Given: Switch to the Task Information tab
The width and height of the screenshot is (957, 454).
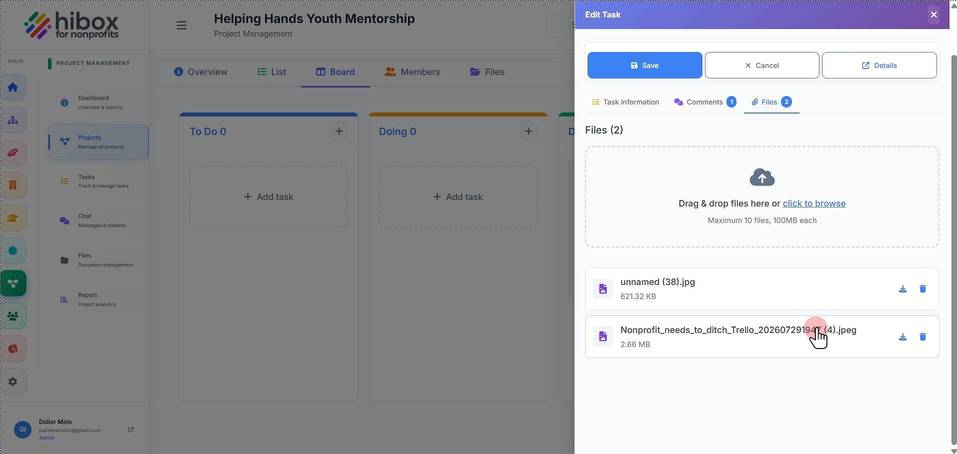Looking at the screenshot, I should click(x=626, y=102).
